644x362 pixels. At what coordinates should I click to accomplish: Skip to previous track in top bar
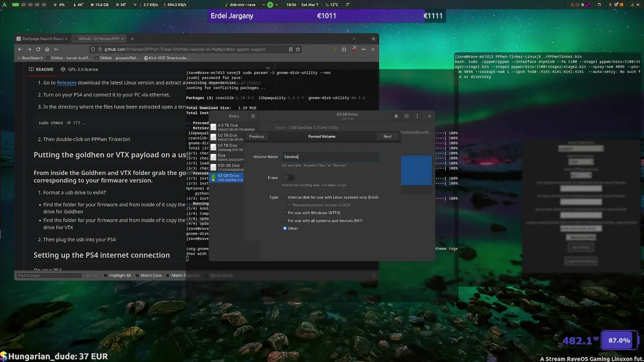(263, 5)
